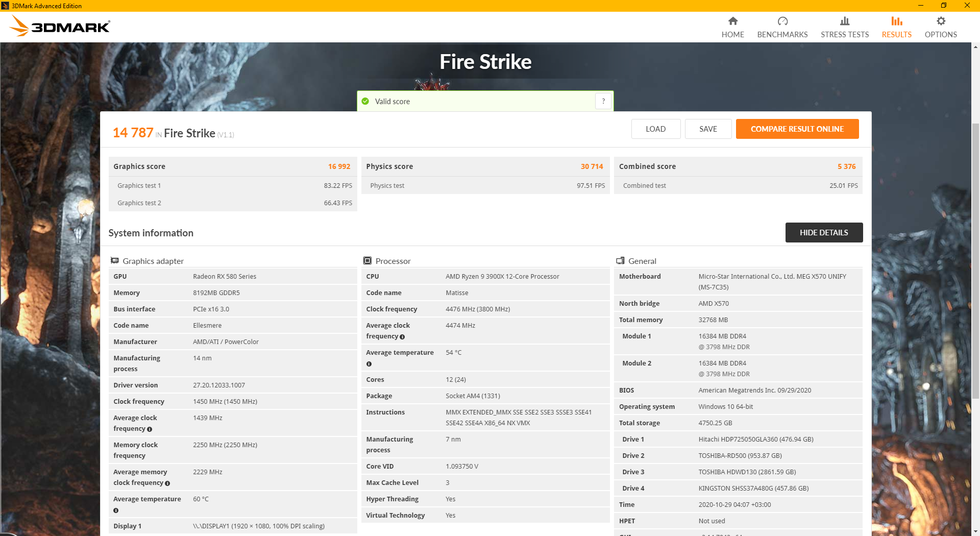Click the vertical scrollbar thumb
The image size is (980, 536).
click(975, 260)
